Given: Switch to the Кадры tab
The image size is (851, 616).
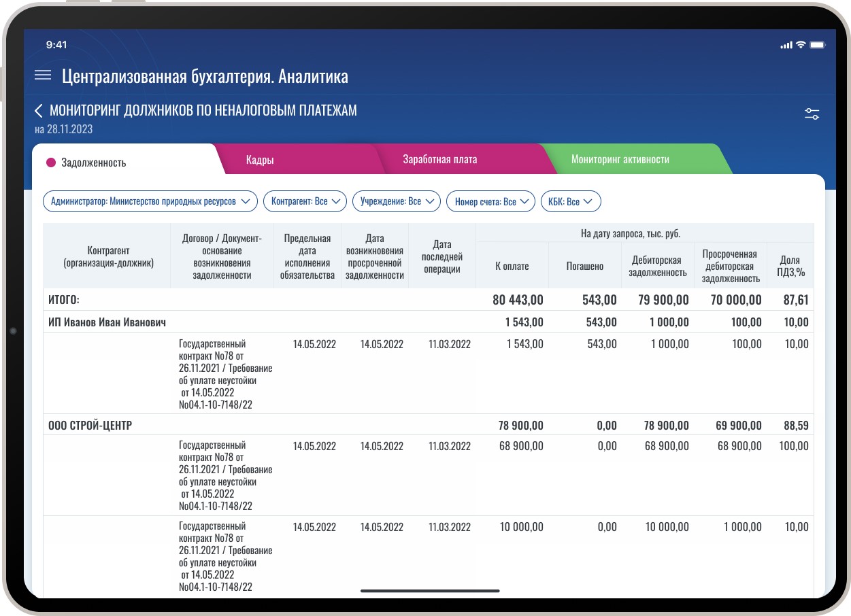Looking at the screenshot, I should (260, 160).
